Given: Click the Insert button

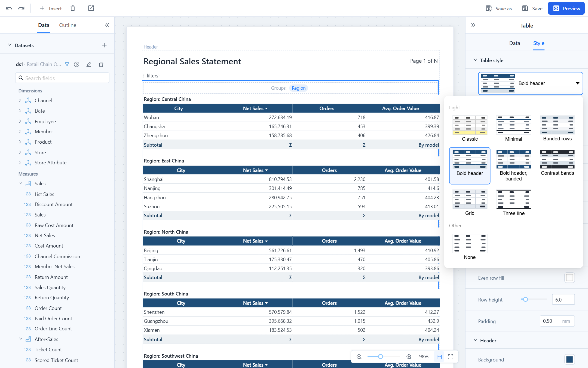Looking at the screenshot, I should pyautogui.click(x=51, y=8).
